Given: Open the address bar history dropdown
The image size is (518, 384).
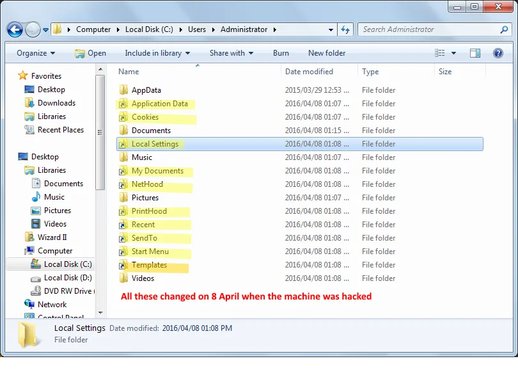Looking at the screenshot, I should [x=331, y=30].
